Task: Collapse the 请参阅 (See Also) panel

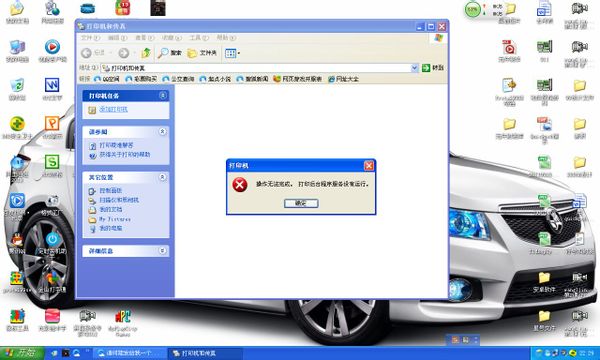Action: (163, 132)
